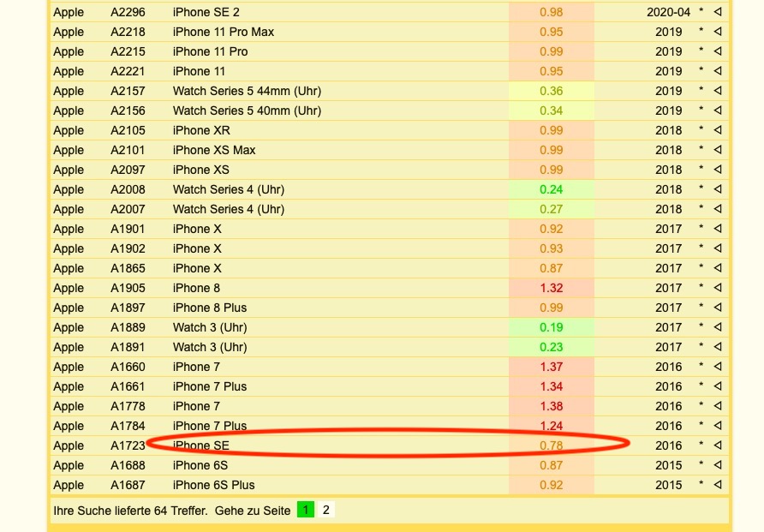Click the triangle icon in iPhone 8 Plus row
Image resolution: width=764 pixels, height=532 pixels.
click(x=718, y=308)
